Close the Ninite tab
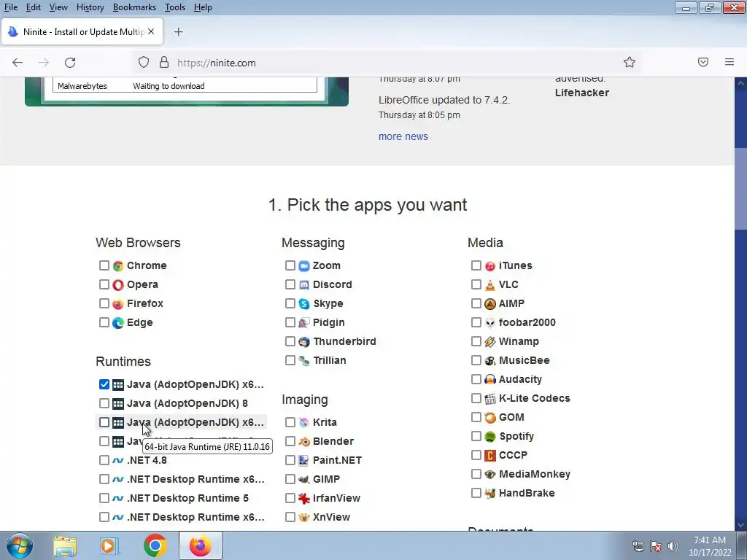 point(151,32)
